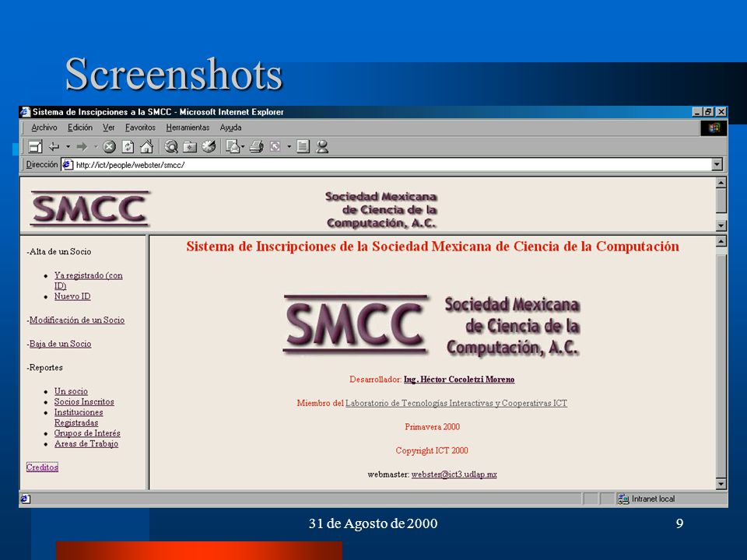
Task: Click the IE icon in the title bar
Action: coord(25,112)
